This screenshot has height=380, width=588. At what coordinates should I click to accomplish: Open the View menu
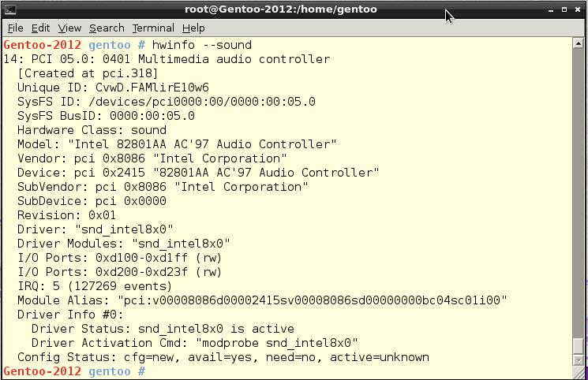click(x=69, y=28)
